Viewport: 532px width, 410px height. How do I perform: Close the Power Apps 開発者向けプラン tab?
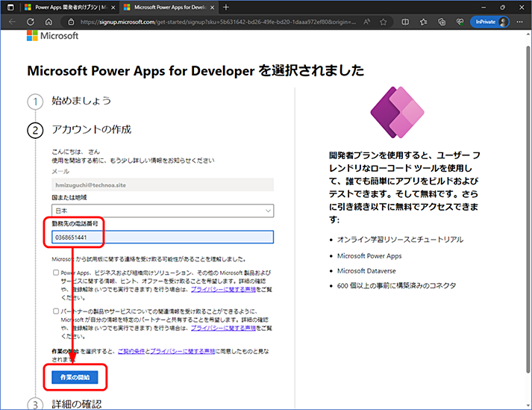113,7
